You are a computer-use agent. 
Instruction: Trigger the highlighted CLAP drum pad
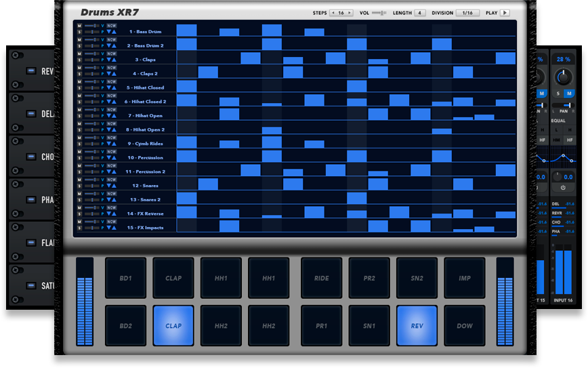coord(173,326)
